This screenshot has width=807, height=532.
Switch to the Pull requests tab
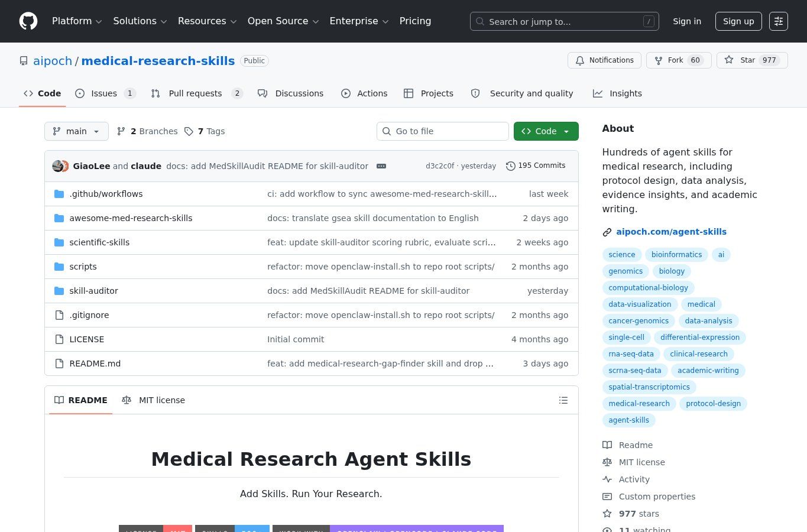(x=197, y=93)
